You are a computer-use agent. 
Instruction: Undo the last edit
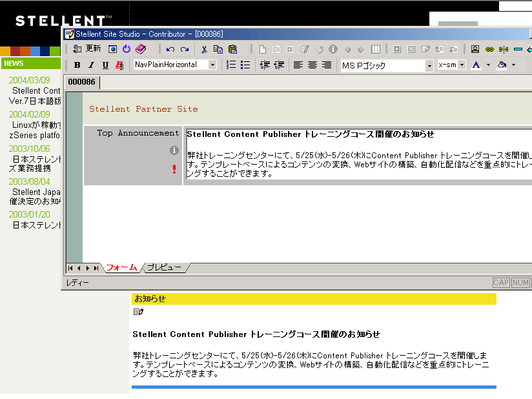click(170, 49)
